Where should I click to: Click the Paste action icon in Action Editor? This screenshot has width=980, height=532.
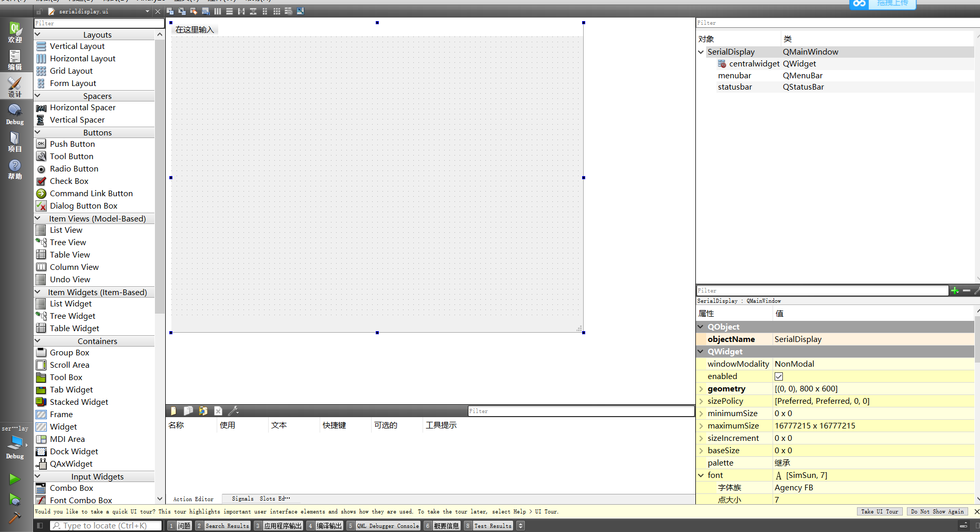click(x=203, y=411)
